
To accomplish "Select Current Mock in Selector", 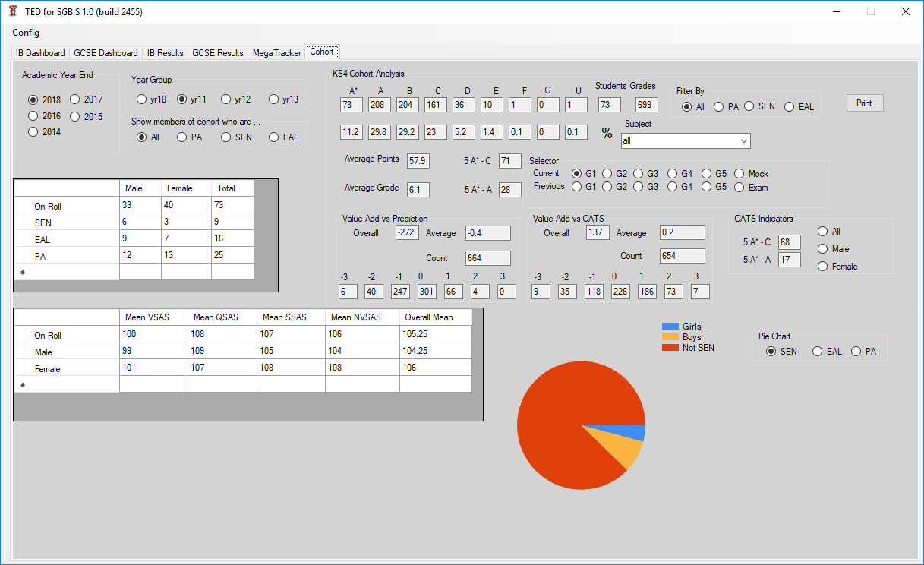I will 752,174.
